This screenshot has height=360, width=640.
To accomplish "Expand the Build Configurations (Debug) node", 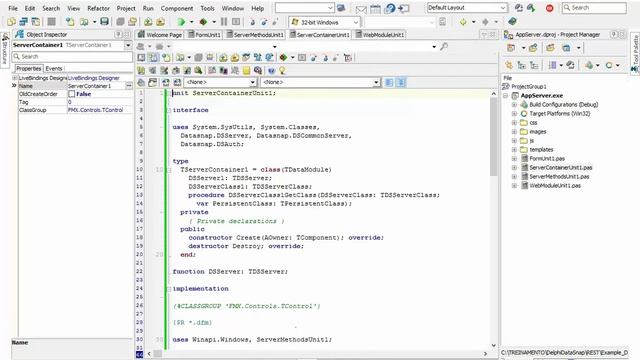I will 514,105.
